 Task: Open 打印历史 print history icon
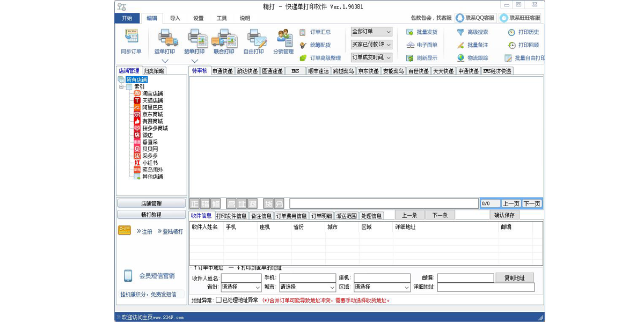click(511, 32)
